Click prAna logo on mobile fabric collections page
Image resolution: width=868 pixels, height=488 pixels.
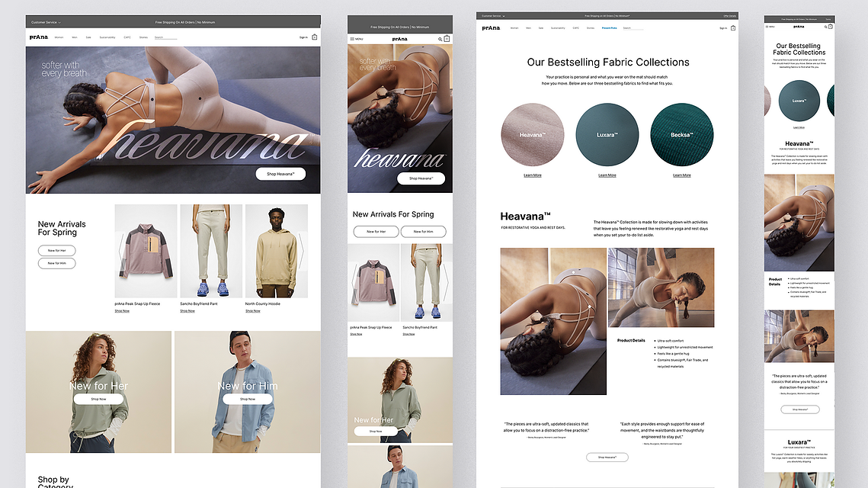799,27
